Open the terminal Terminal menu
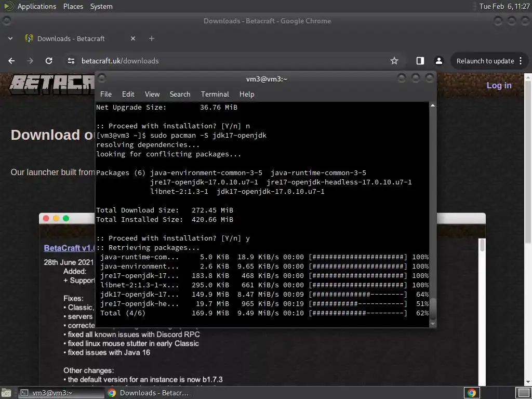532x399 pixels. [x=215, y=94]
